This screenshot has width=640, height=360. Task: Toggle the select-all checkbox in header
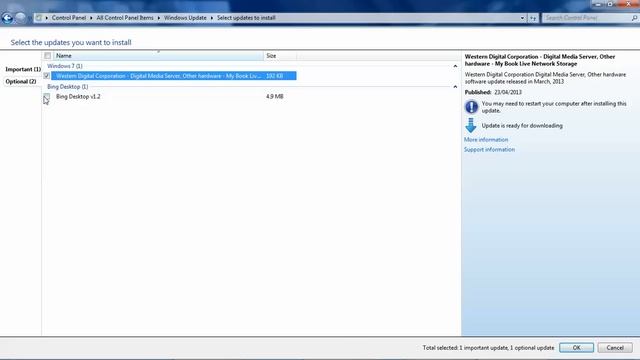tap(48, 56)
